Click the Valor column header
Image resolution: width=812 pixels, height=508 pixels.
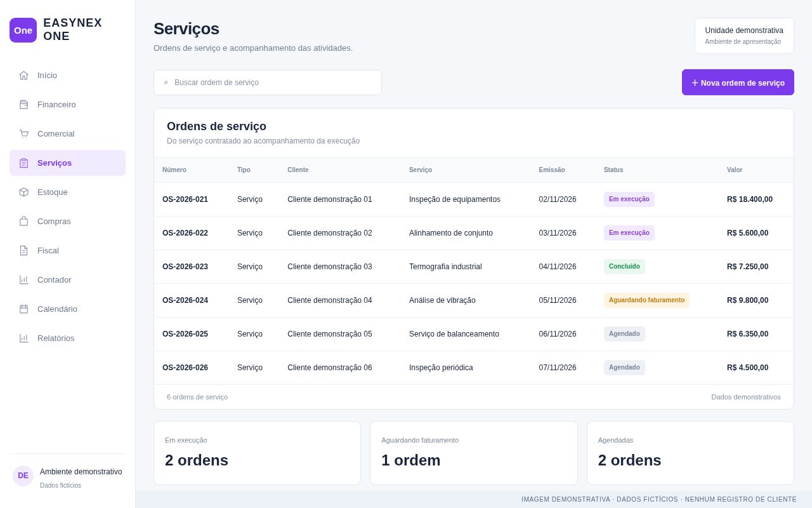click(x=735, y=170)
